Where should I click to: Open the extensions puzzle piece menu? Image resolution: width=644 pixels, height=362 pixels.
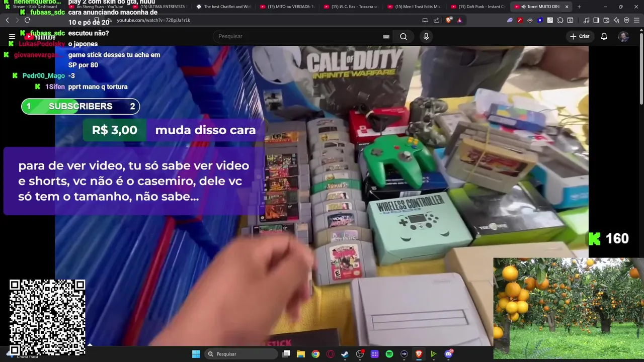click(x=560, y=20)
